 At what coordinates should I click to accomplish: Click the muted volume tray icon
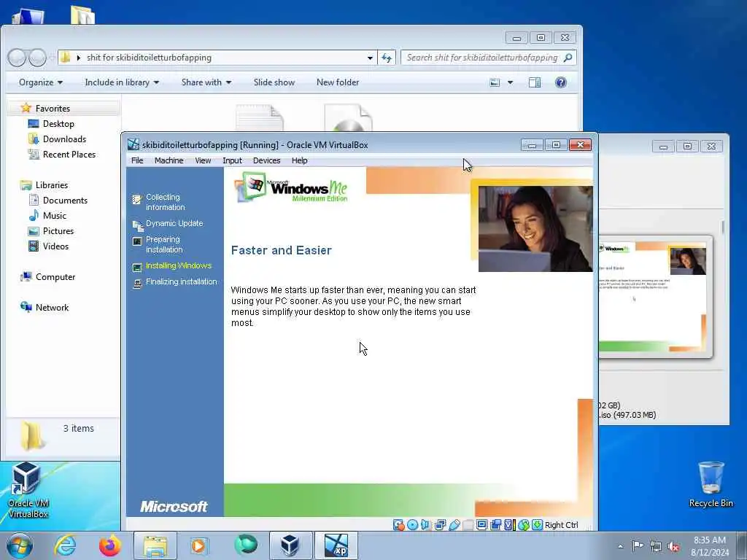click(x=673, y=547)
